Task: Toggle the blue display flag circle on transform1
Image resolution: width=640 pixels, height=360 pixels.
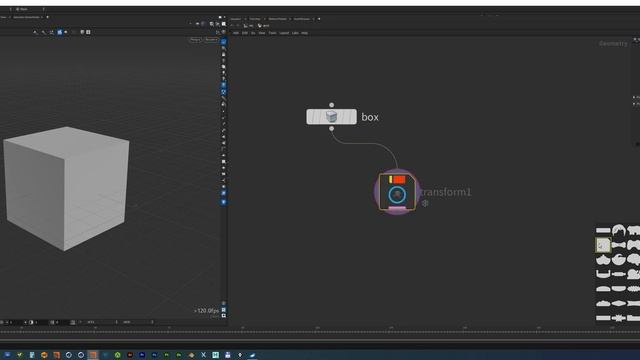Action: click(397, 195)
